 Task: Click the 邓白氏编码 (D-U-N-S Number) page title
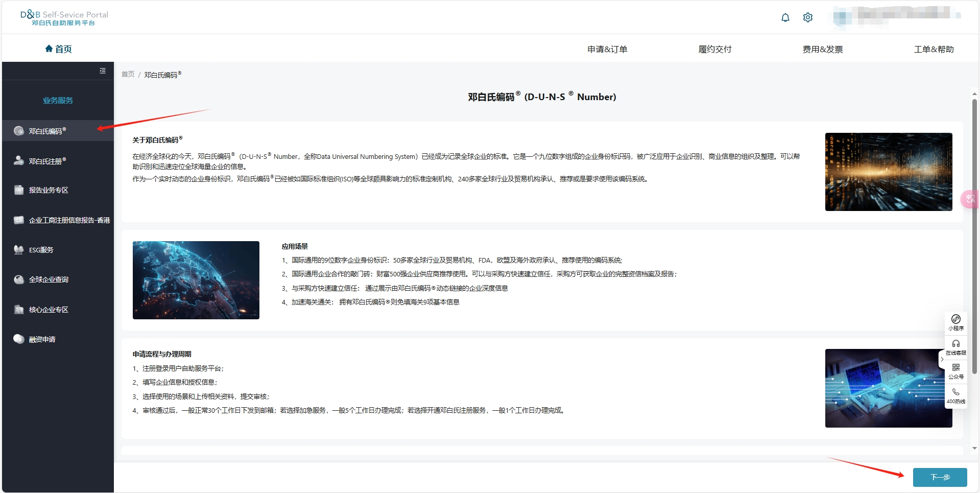(x=542, y=97)
